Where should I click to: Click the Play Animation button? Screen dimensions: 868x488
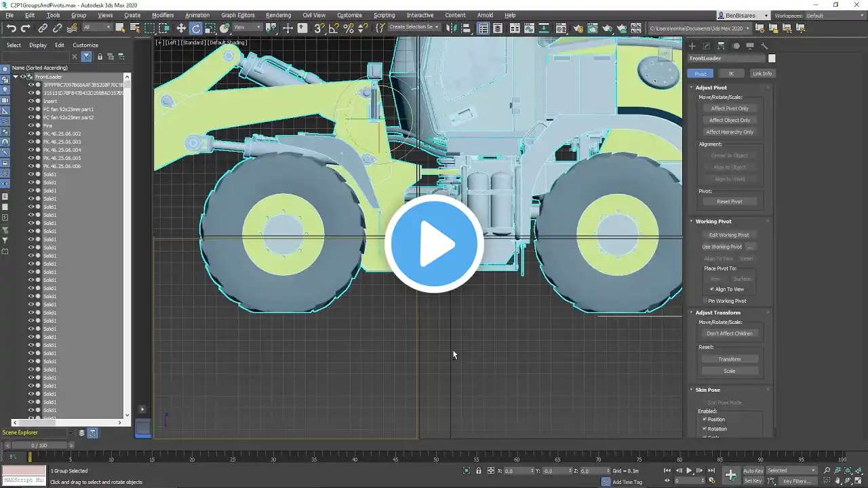click(689, 470)
